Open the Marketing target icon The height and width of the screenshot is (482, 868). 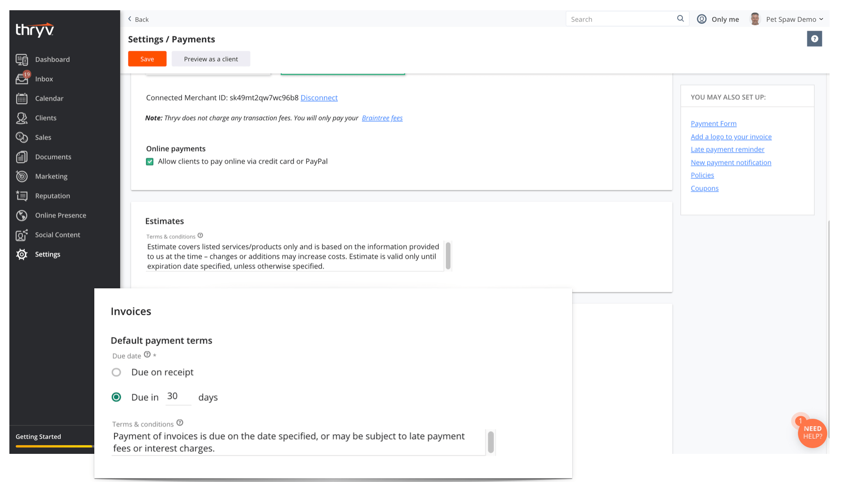click(x=22, y=177)
